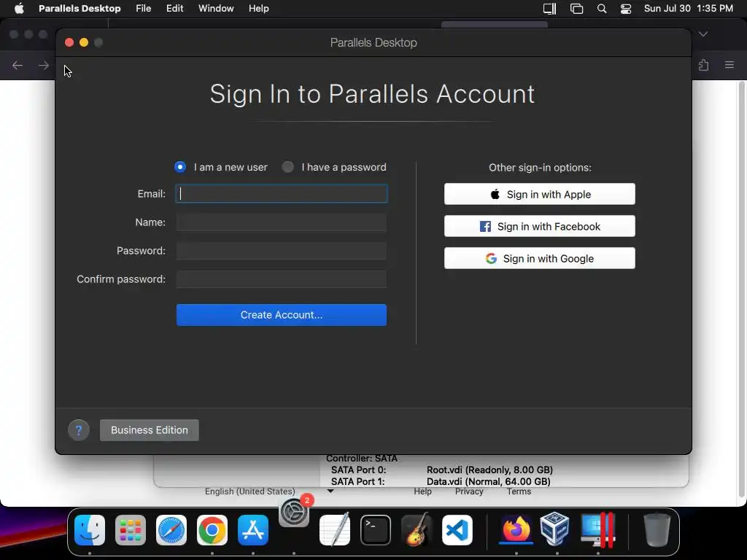Open TextEdit from the Dock
This screenshot has height=560, width=747.
click(x=335, y=530)
